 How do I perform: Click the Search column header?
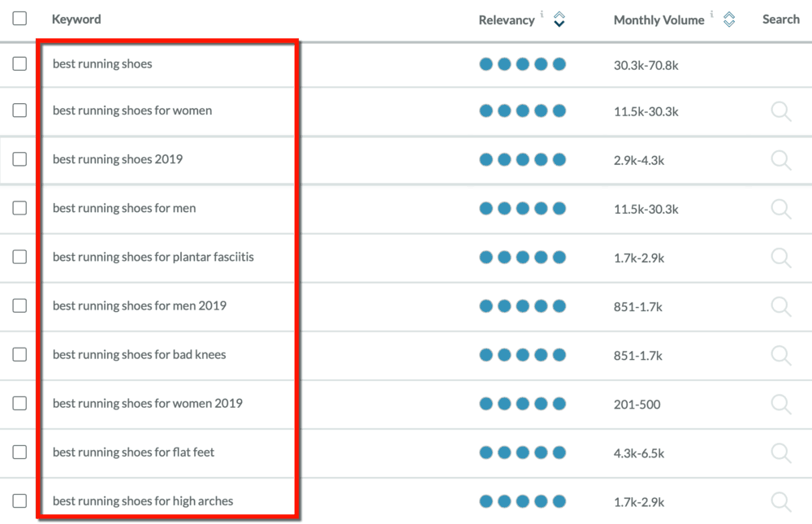[780, 19]
